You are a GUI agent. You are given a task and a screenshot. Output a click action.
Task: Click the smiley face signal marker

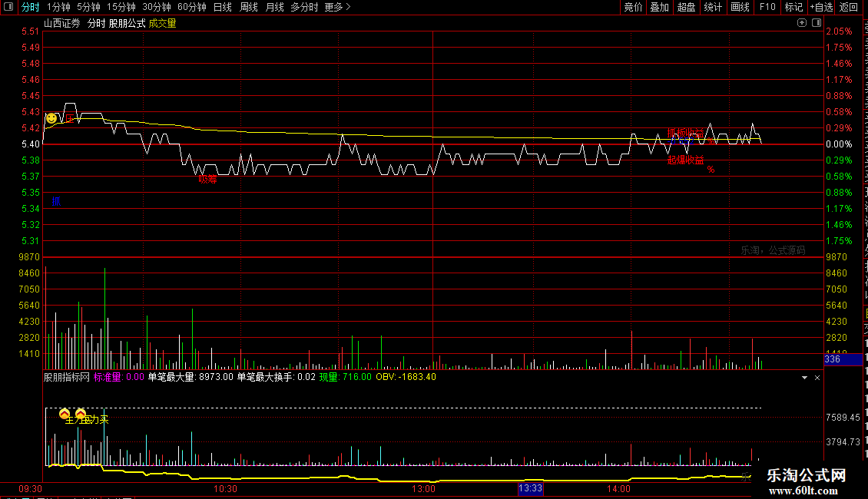51,118
